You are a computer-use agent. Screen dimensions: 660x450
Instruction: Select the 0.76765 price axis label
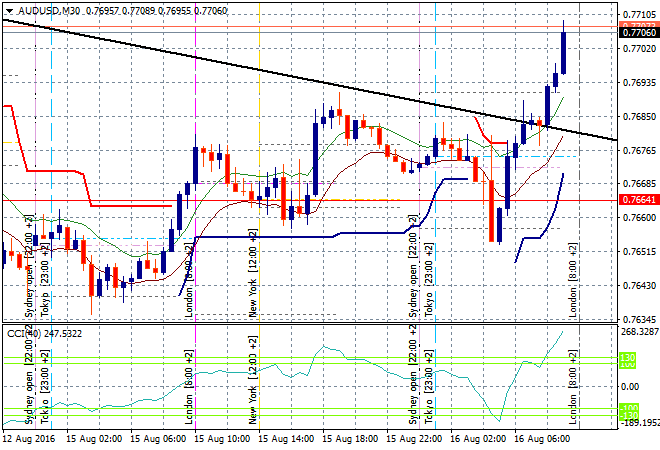[639, 150]
